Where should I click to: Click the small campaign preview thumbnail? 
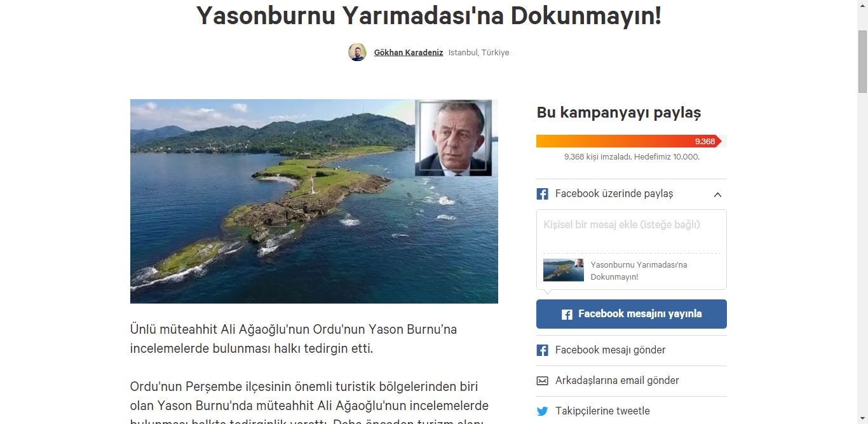(564, 270)
